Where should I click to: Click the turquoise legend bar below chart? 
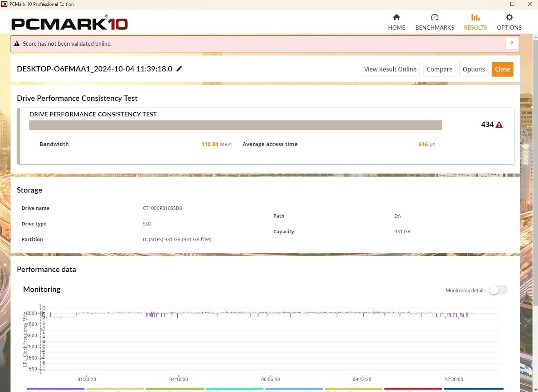coord(234,389)
